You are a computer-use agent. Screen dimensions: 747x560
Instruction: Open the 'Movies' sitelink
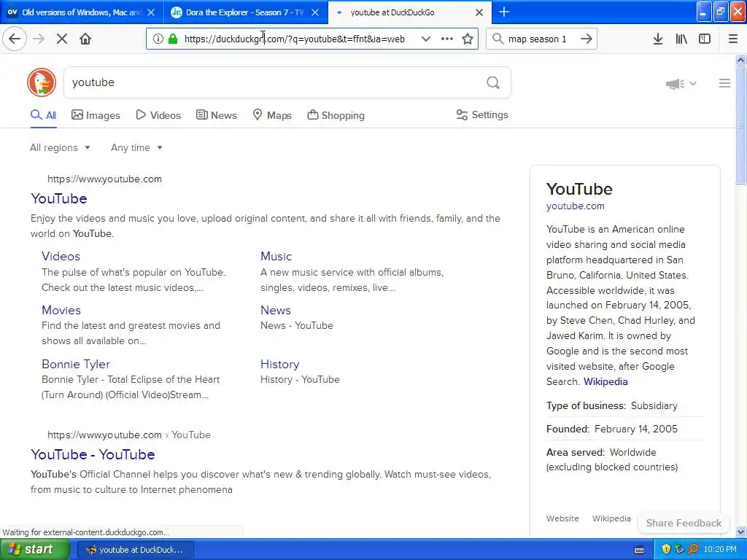coord(61,310)
